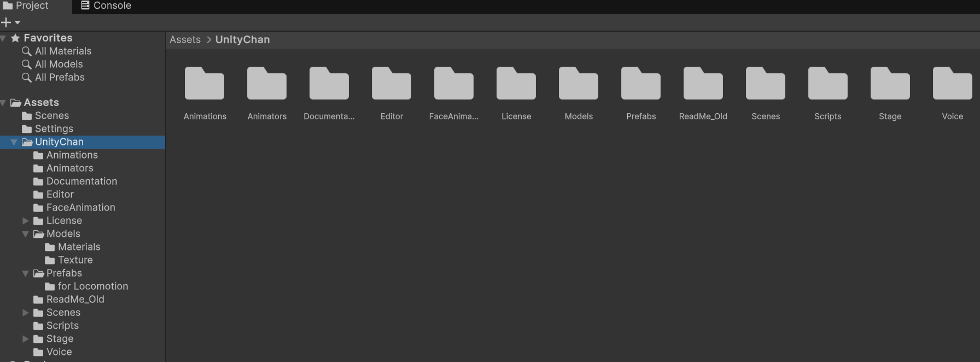Collapse the Models folder tree arrow

[25, 234]
